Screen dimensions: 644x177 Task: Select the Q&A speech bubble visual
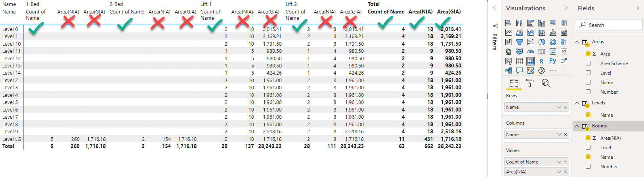tap(520, 71)
